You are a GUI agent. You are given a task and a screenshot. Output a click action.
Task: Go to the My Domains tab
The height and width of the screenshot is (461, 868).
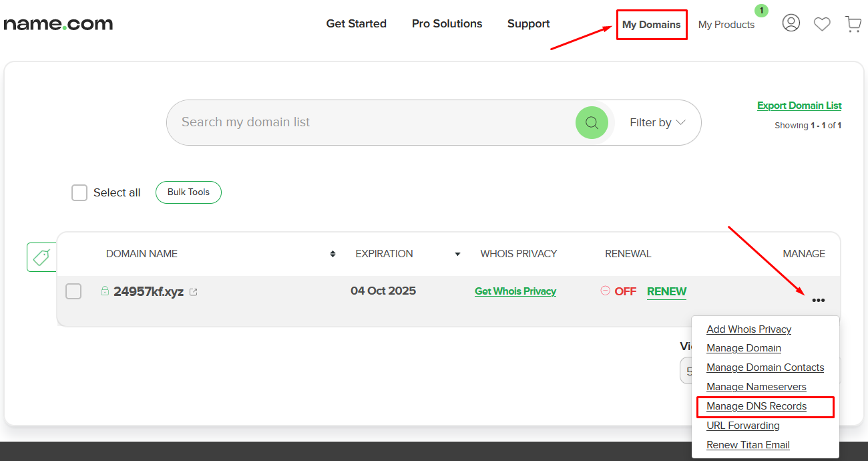pos(651,24)
